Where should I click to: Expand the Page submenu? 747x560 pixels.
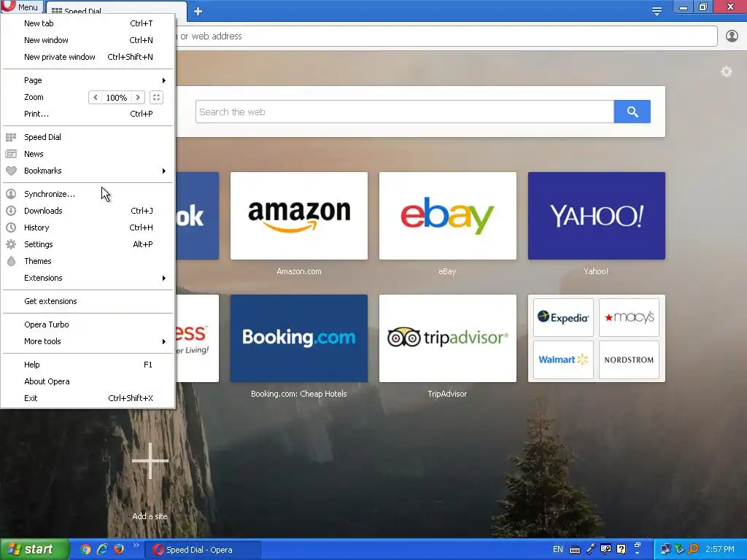point(88,80)
